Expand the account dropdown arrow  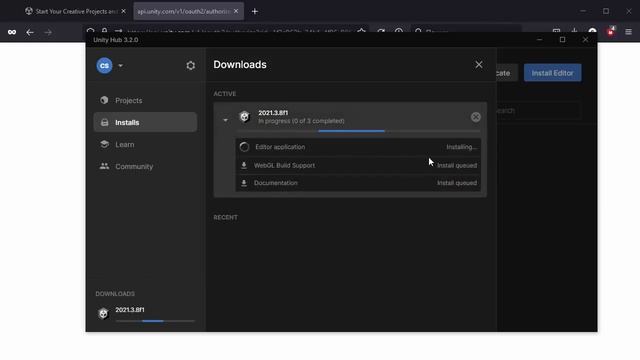tap(120, 65)
